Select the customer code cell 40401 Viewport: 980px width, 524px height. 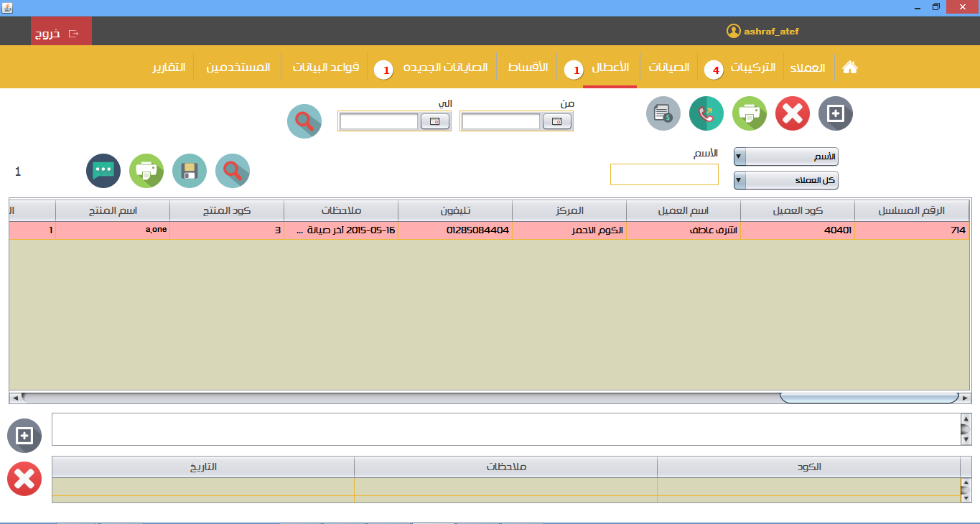pyautogui.click(x=798, y=230)
